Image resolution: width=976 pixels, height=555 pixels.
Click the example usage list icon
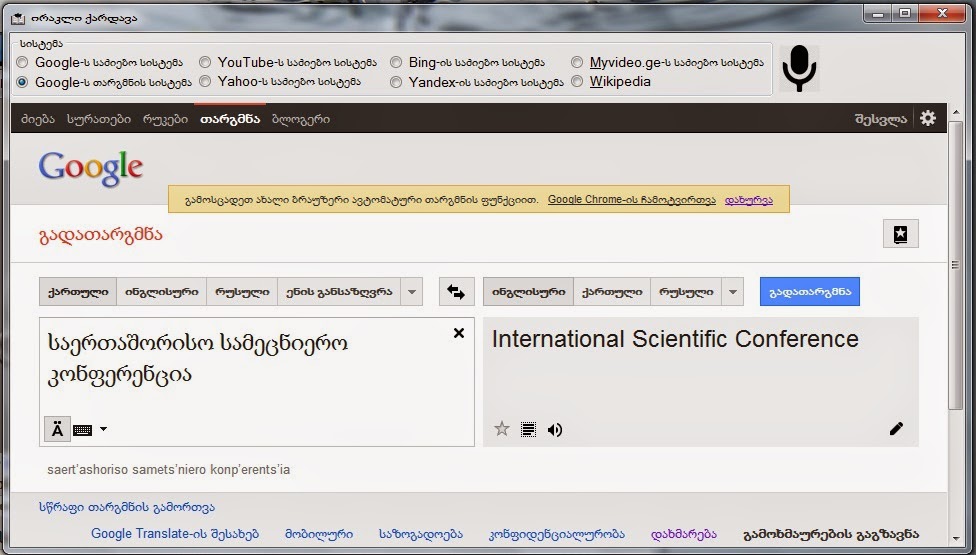coord(528,429)
